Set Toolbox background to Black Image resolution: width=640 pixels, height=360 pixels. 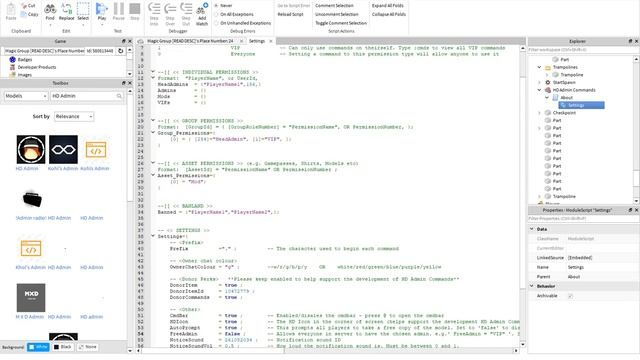[x=63, y=347]
